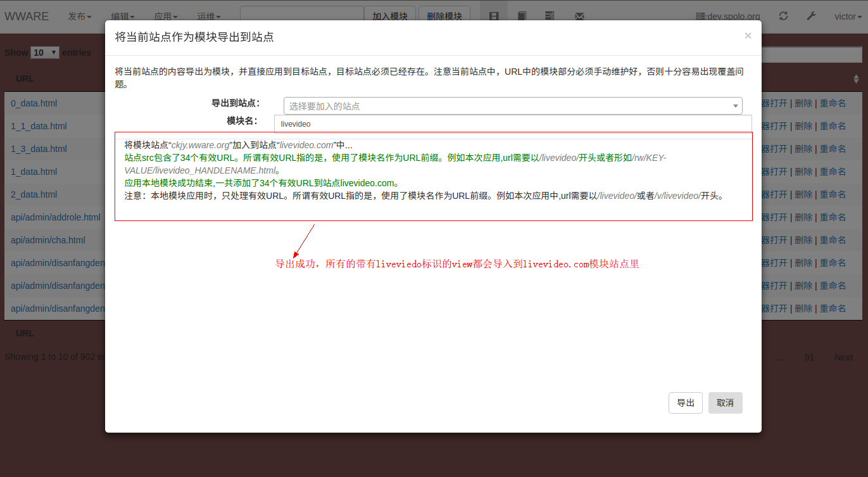Open the 发布 menu
This screenshot has height=477, width=868.
[80, 16]
